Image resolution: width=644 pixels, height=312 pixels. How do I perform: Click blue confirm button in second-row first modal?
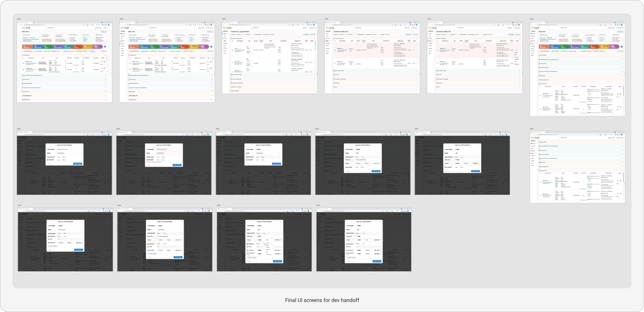click(78, 164)
